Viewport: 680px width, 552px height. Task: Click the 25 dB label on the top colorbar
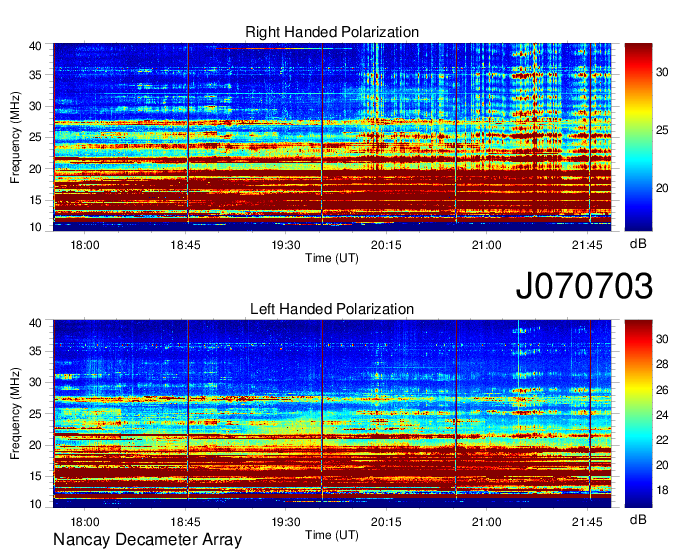pos(662,130)
